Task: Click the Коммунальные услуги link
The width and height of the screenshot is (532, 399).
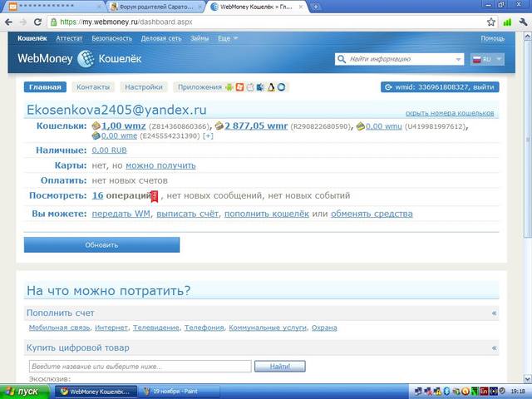Action: [x=268, y=328]
